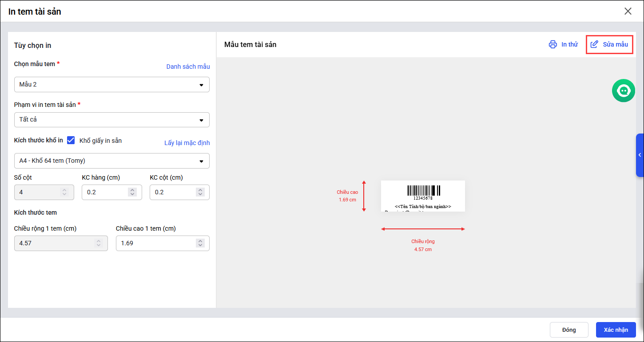The width and height of the screenshot is (644, 342).
Task: Adjust the Chiều cao 1 tem stepper
Action: tap(200, 243)
